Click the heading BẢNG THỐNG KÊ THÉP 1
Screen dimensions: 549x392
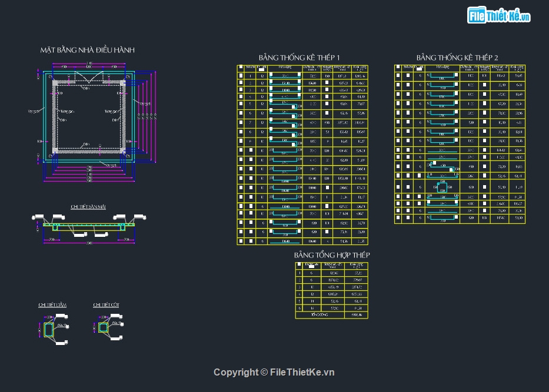coord(299,58)
